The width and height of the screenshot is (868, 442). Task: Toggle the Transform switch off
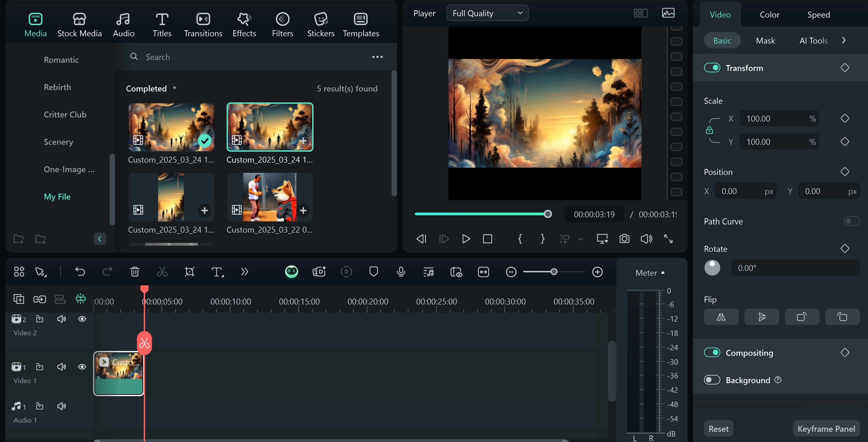[712, 68]
